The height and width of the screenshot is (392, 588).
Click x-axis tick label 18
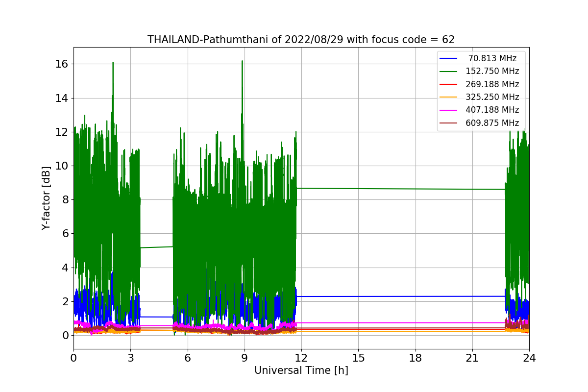click(416, 358)
